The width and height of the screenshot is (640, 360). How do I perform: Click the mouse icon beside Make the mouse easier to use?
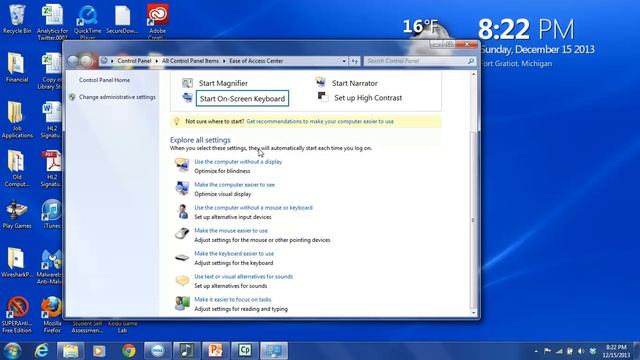coord(182,234)
